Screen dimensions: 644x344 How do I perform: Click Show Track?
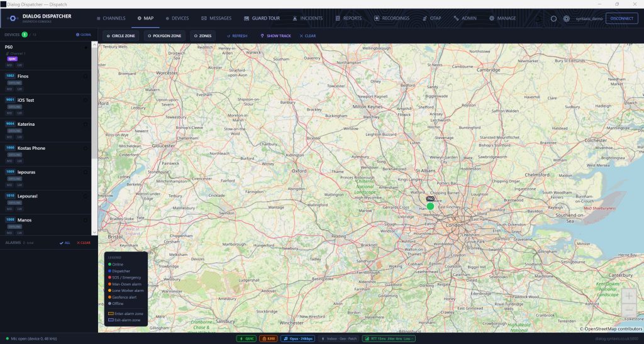[x=275, y=36]
